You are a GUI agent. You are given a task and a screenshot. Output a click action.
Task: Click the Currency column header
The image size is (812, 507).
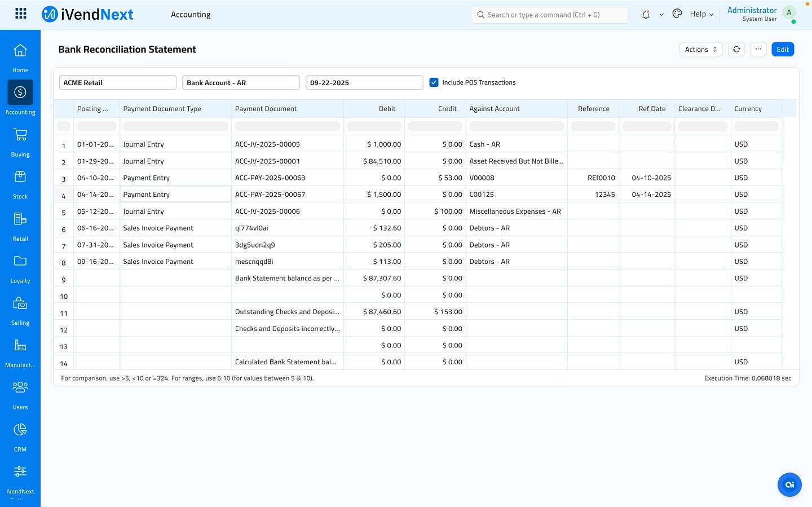(756, 109)
